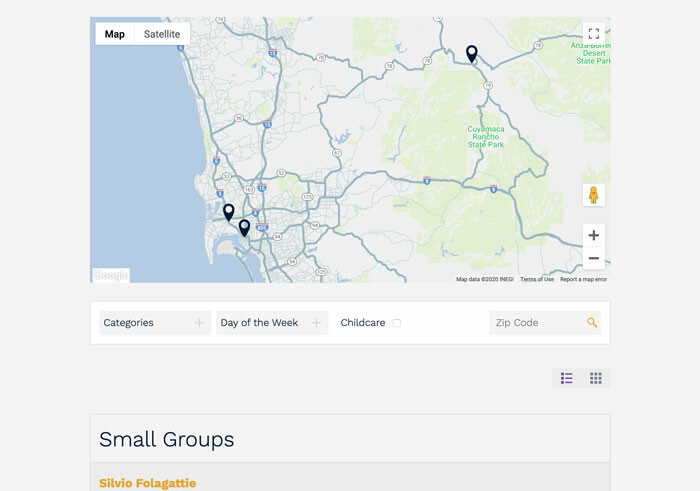Click the Google logo on the map

coord(111,275)
